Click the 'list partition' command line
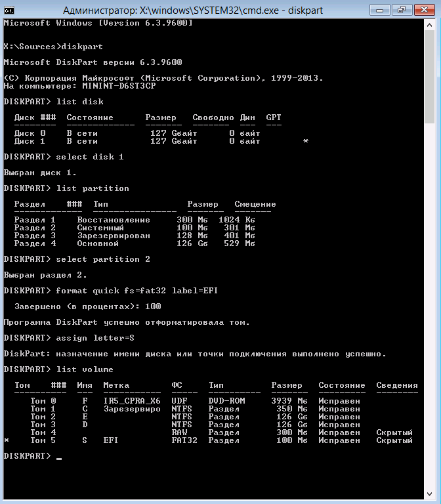 (66, 188)
